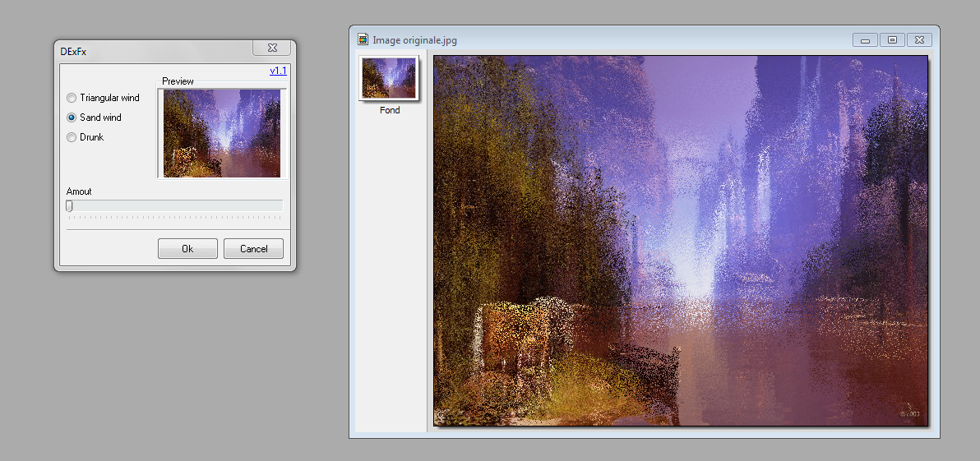980x461 pixels.
Task: Select the Fond layer thumbnail
Action: point(390,79)
